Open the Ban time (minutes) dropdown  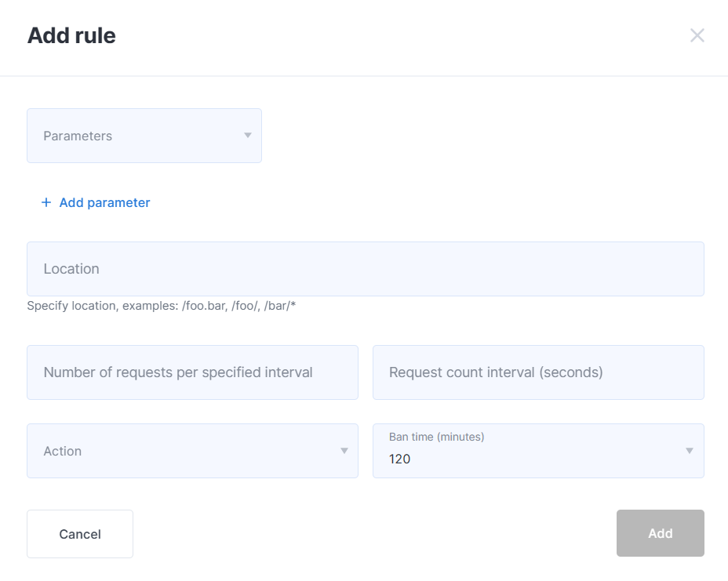tap(539, 451)
